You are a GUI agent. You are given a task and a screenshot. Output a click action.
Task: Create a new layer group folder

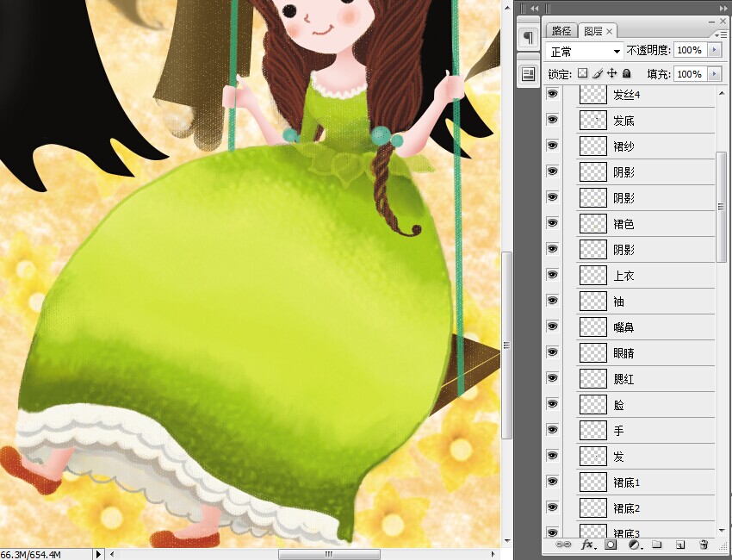657,544
